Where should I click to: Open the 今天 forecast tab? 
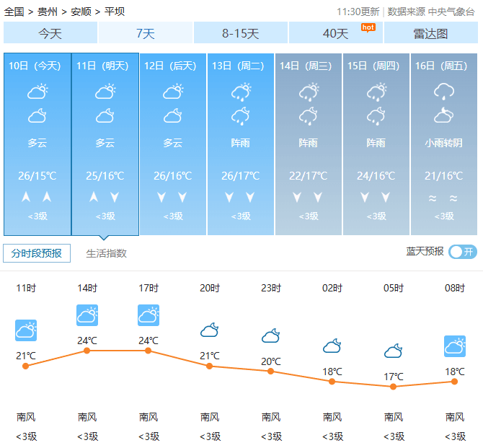(50, 32)
